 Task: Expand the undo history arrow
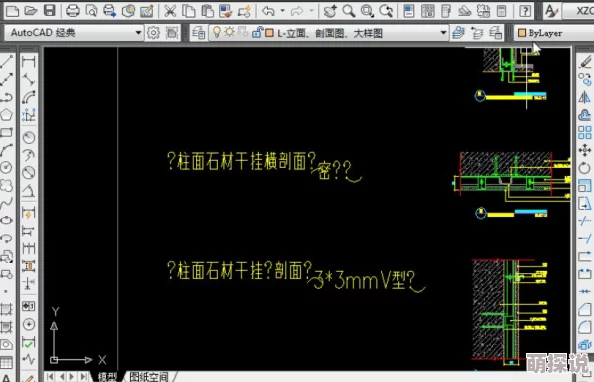[282, 11]
